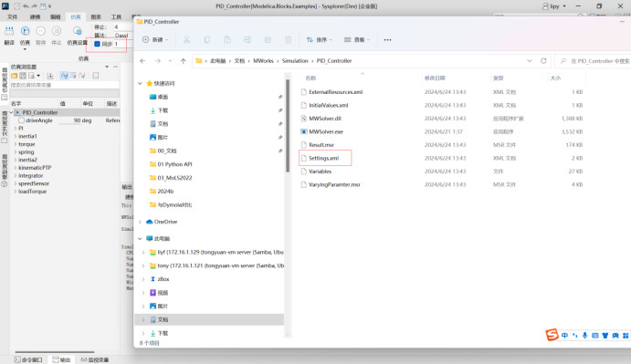This screenshot has height=364, width=631.
Task: Click the simulation browser horizontal scrollbar
Action: pyautogui.click(x=55, y=352)
